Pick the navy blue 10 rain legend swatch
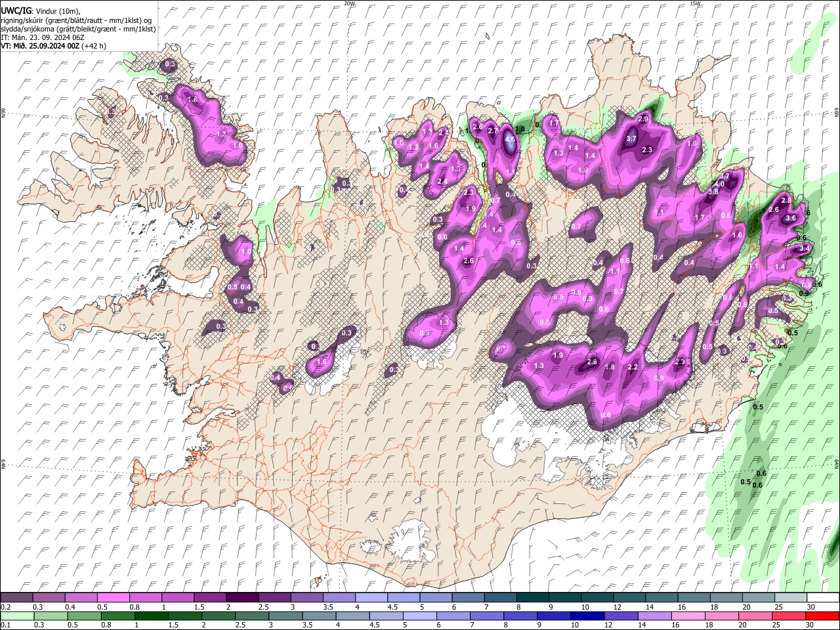 (587, 616)
